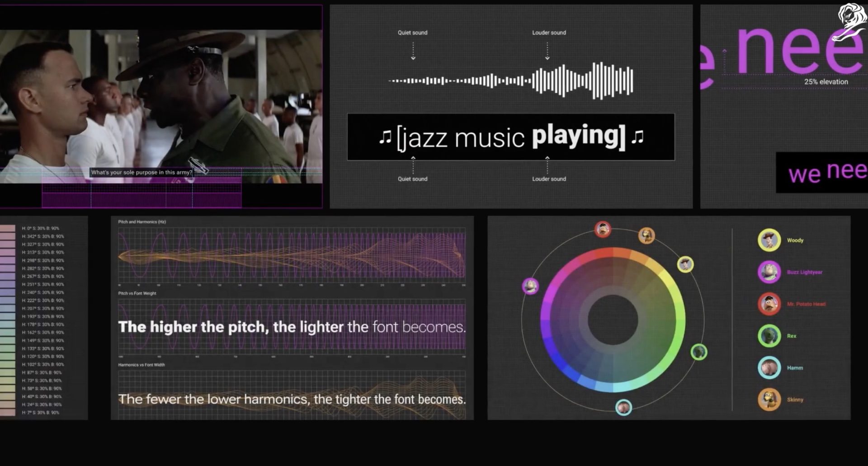Click the 'H: 313° S: 30% B: 90%' label
The height and width of the screenshot is (466, 868).
coord(43,252)
